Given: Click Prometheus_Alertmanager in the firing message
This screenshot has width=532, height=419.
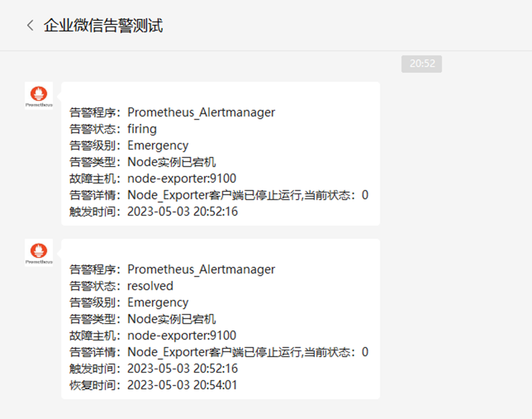Looking at the screenshot, I should point(201,112).
